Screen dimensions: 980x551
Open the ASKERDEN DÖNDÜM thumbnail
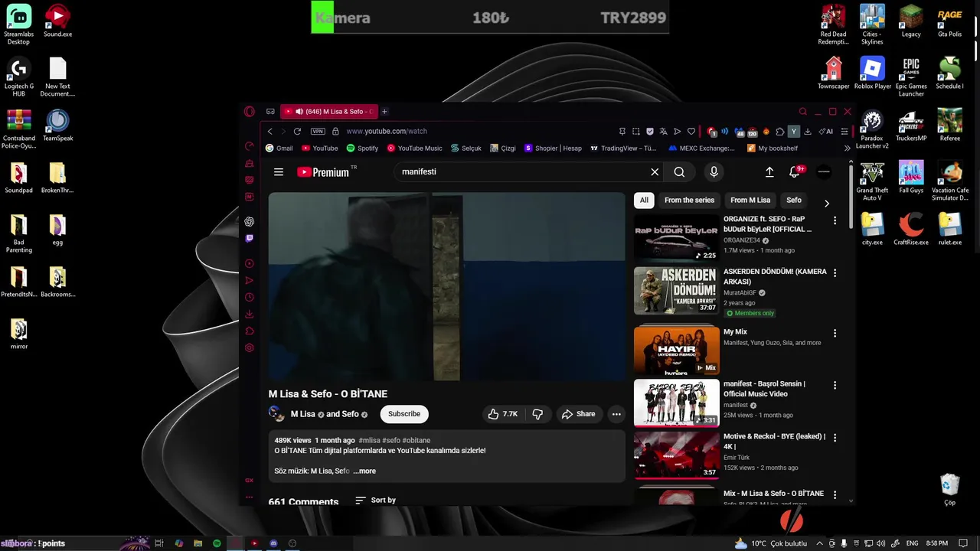coord(677,290)
